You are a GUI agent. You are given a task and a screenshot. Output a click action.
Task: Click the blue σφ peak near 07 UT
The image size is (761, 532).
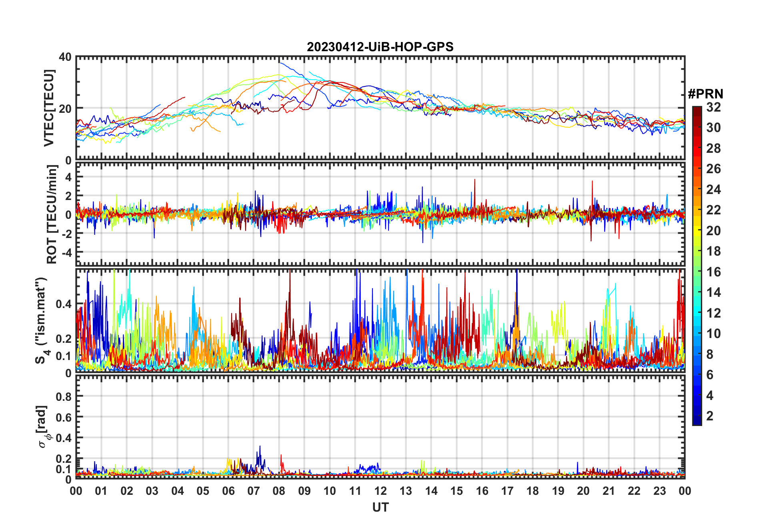[260, 447]
